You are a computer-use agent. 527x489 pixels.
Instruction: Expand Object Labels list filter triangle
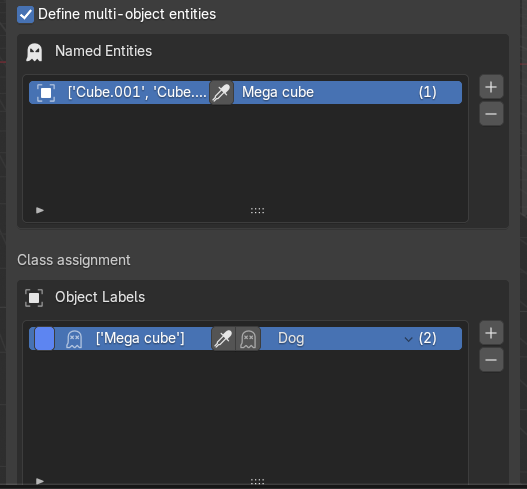[x=40, y=481]
